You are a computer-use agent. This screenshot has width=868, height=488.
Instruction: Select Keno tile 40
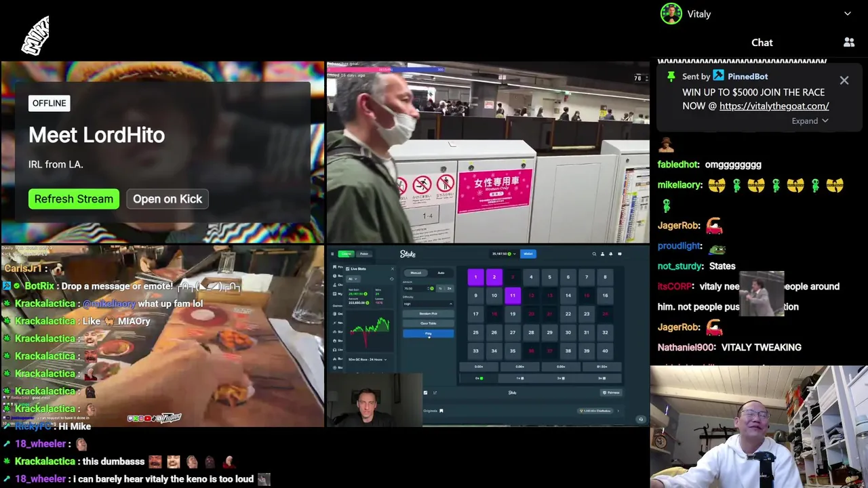[605, 351]
